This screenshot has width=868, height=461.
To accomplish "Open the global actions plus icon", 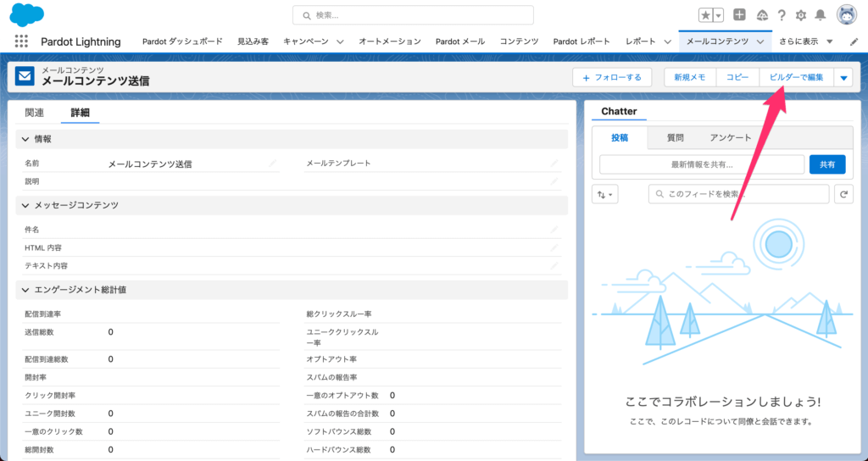I will click(x=739, y=15).
